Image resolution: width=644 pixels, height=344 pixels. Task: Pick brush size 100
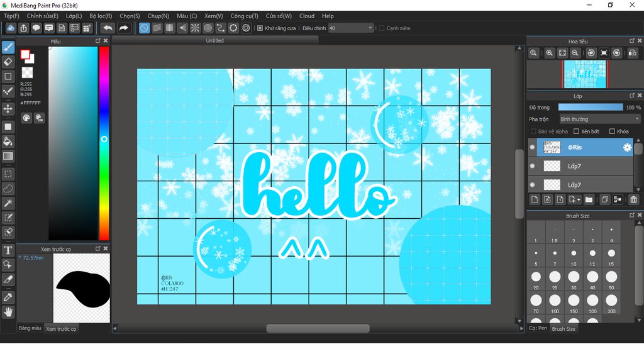click(x=555, y=304)
